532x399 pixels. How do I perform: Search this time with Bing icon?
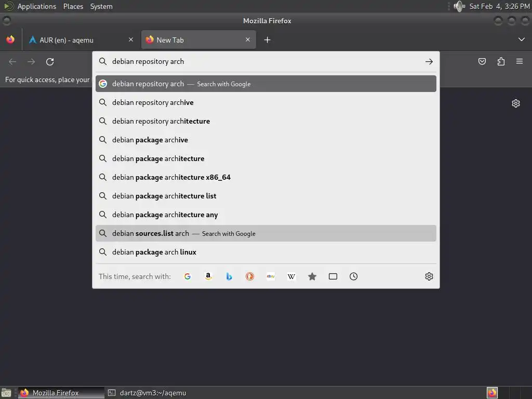[229, 276]
